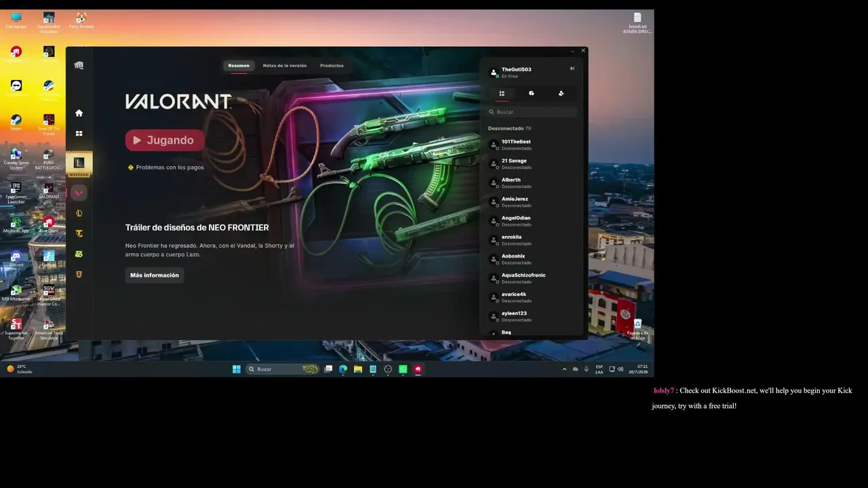Image resolution: width=868 pixels, height=488 pixels.
Task: Select the NOVEDAD League game tile
Action: [x=79, y=165]
